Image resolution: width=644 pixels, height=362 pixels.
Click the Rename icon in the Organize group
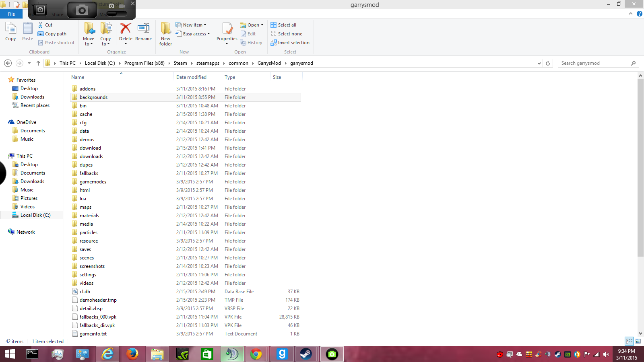(x=143, y=29)
